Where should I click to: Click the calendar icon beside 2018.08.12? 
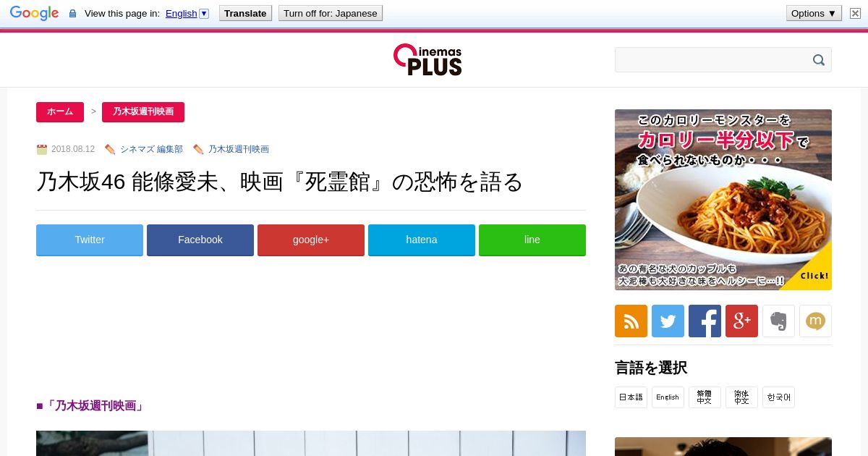42,149
